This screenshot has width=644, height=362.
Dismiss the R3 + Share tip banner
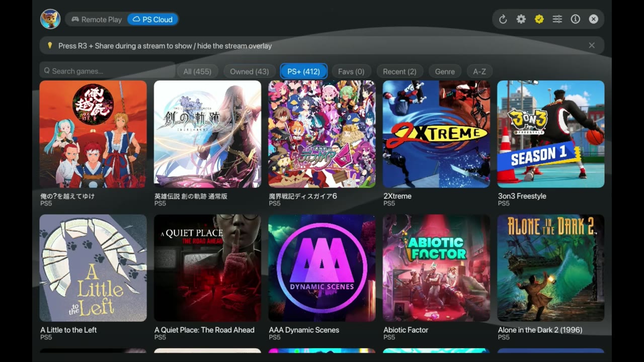(592, 45)
